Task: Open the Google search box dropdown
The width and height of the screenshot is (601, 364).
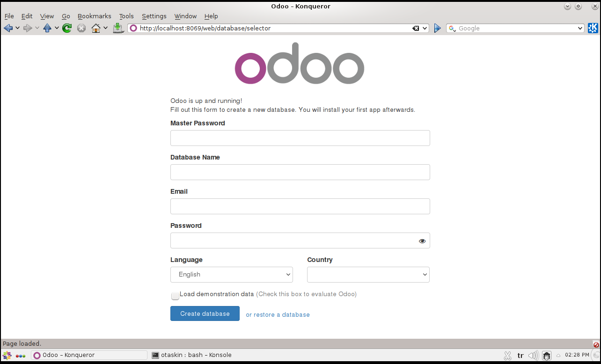Action: pos(580,29)
